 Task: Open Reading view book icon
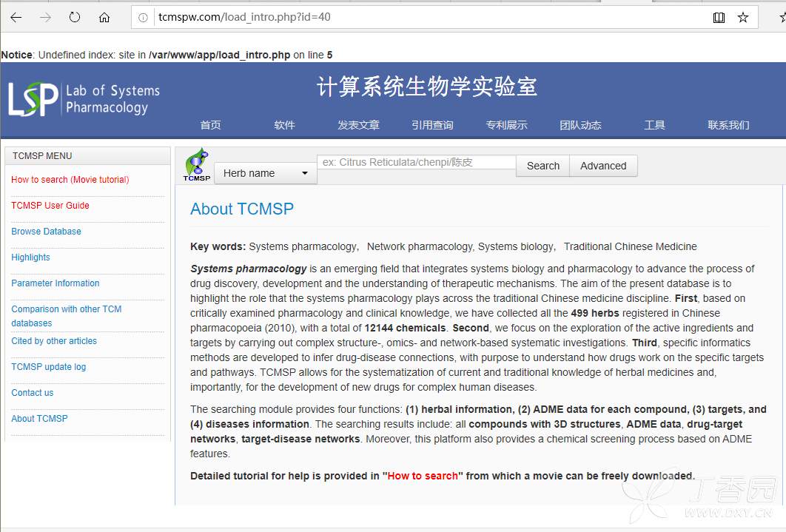tap(719, 18)
